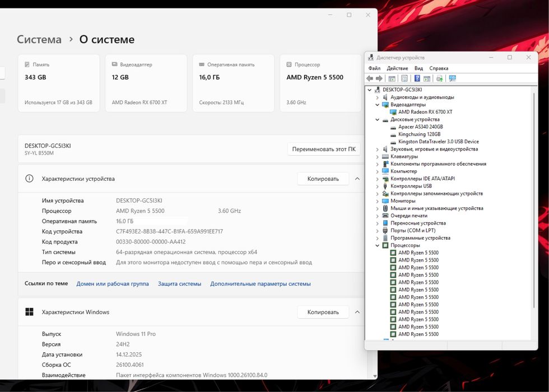The height and width of the screenshot is (392, 549).
Task: Expand Контроллеры IDE ATA/ATAPI chevron
Action: click(x=377, y=179)
